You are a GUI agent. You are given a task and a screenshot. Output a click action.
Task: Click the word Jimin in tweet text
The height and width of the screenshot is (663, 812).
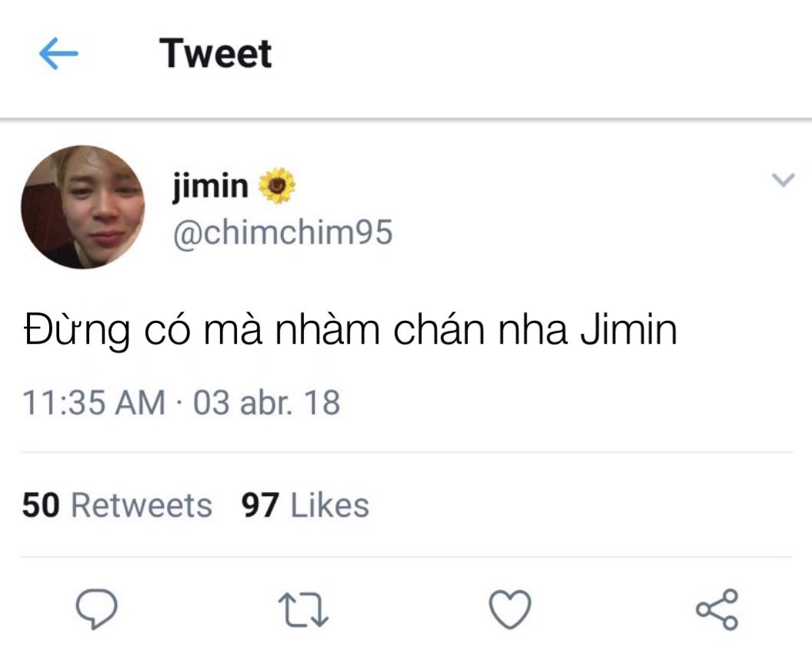[629, 329]
